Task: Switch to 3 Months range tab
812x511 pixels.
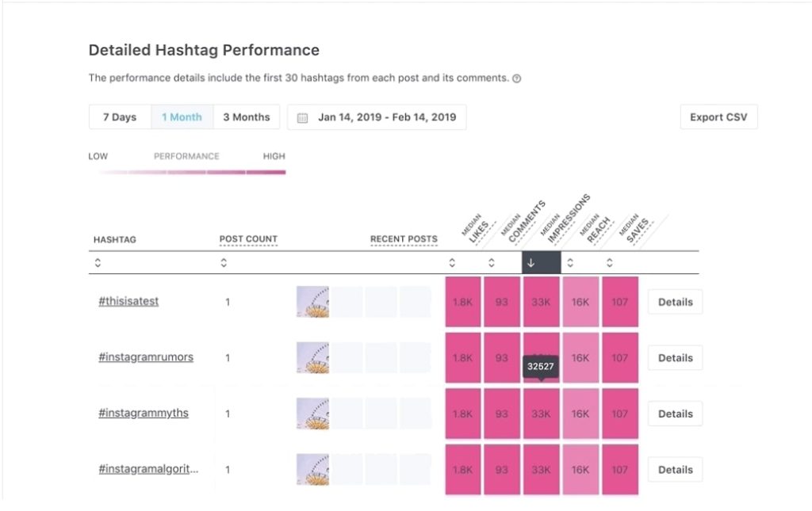Action: click(x=246, y=117)
